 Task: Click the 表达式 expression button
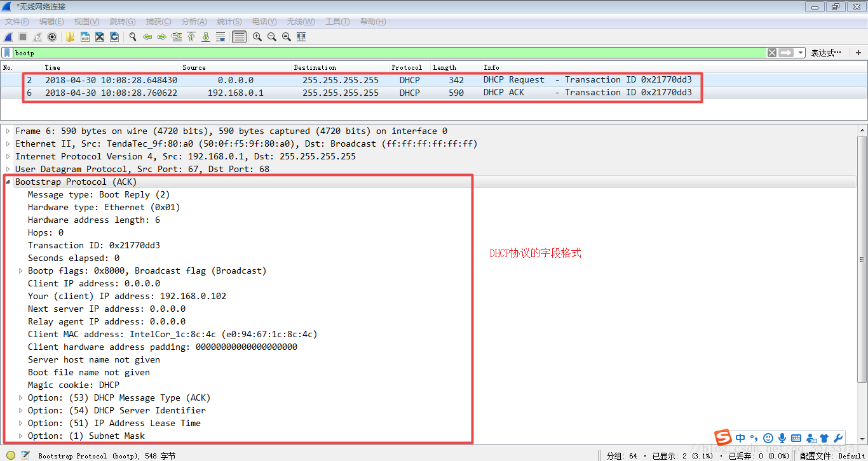pyautogui.click(x=826, y=53)
